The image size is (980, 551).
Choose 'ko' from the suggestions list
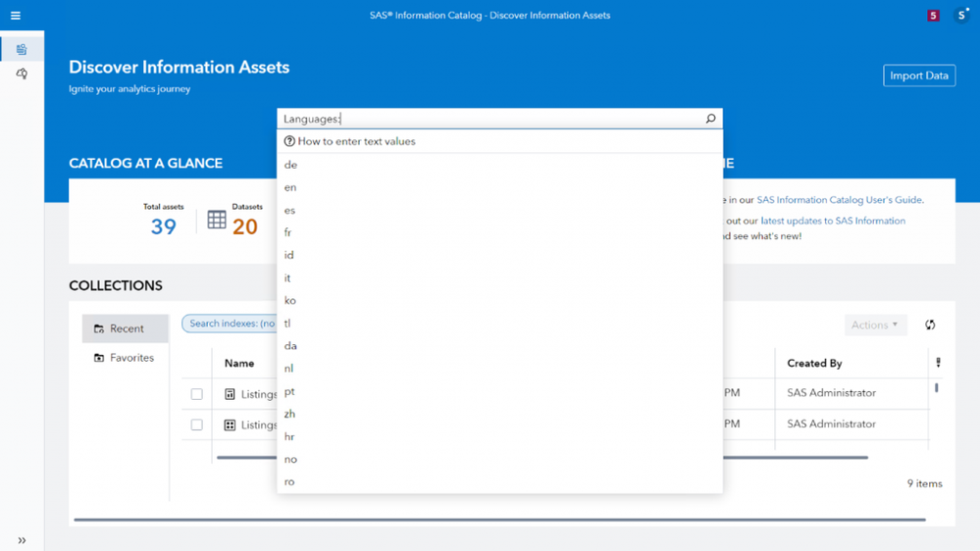pos(500,300)
